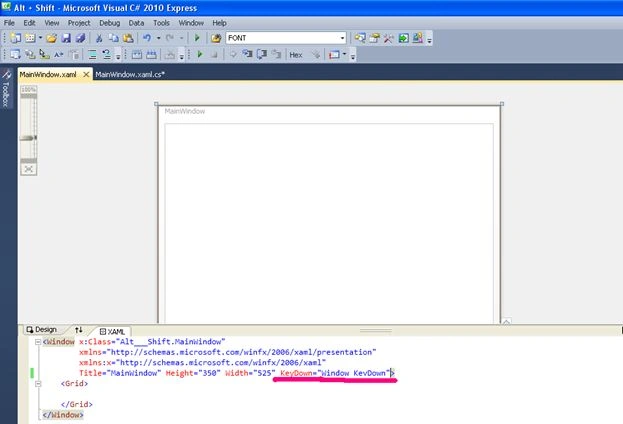Open the Debug menu
Screen dimensions: 623x424
point(109,23)
